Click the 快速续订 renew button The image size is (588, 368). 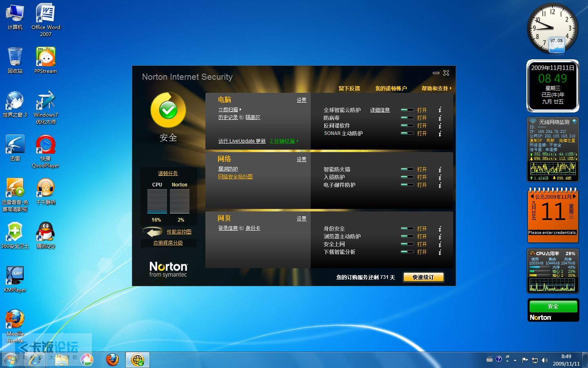tap(423, 277)
